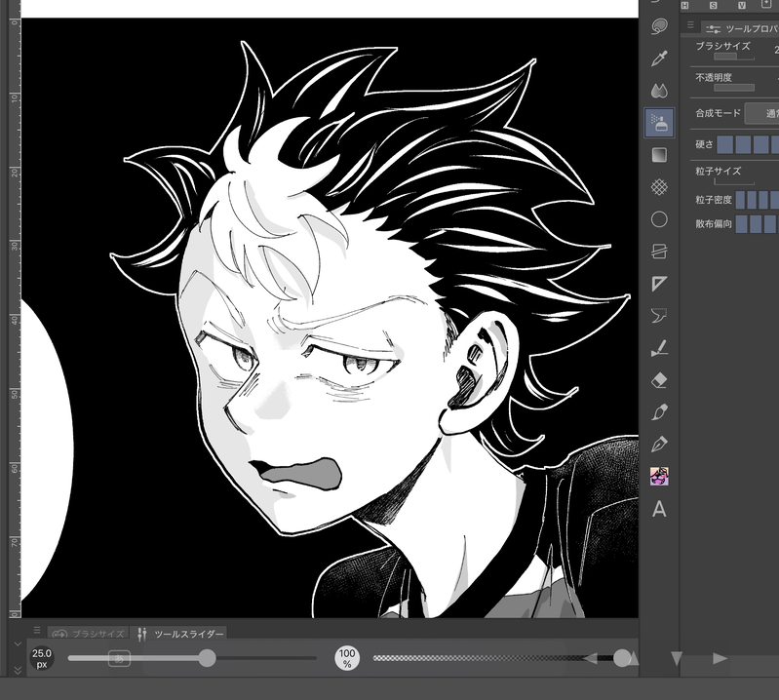Select the custom colored thumbnail tool
Screen dimensions: 779x700
[659, 477]
